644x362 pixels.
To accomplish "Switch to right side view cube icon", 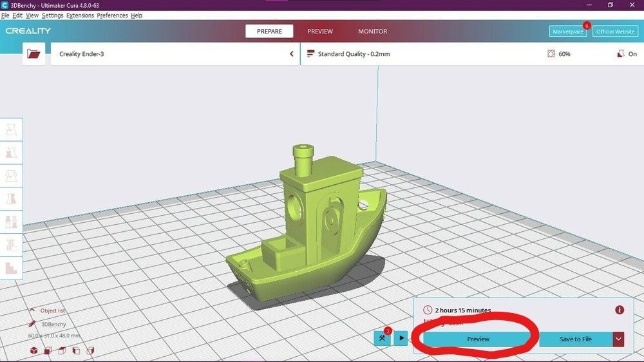I will click(x=90, y=350).
